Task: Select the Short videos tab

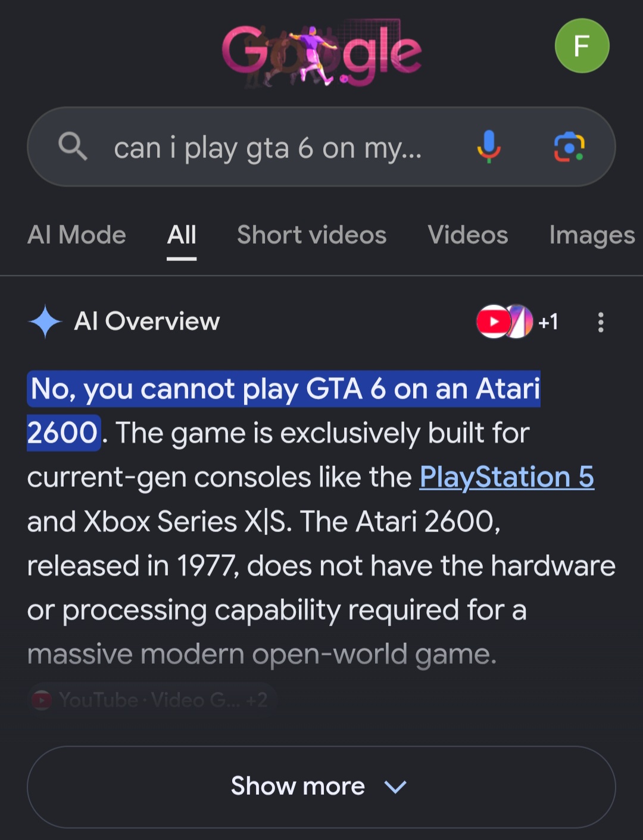Action: pos(312,235)
